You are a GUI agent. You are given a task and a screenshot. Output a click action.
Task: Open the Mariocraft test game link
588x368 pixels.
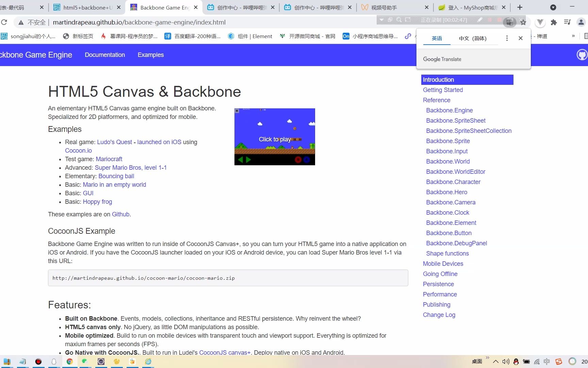click(109, 159)
